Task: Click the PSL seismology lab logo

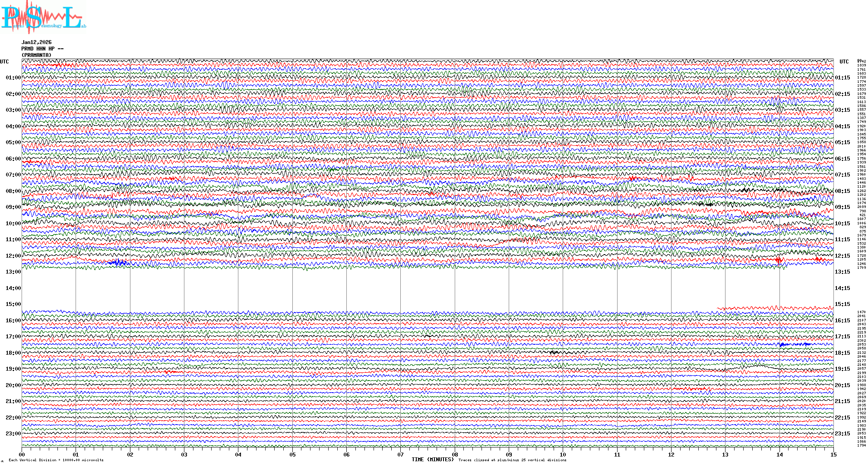Action: pos(43,17)
